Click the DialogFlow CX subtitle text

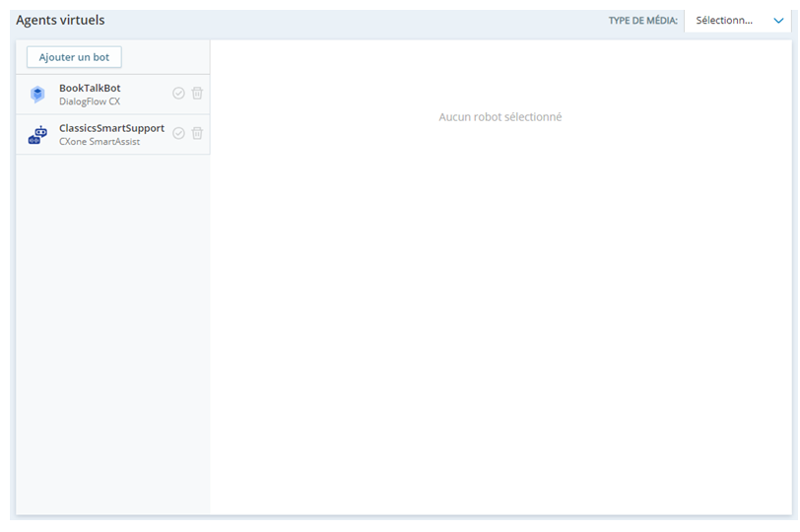pos(90,101)
